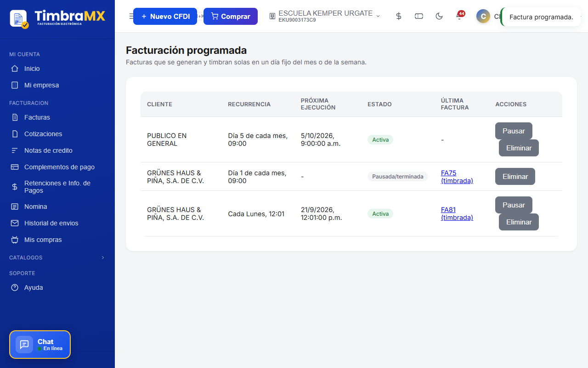Open the FA81 (timbrada) invoice link
588x368 pixels.
(457, 213)
